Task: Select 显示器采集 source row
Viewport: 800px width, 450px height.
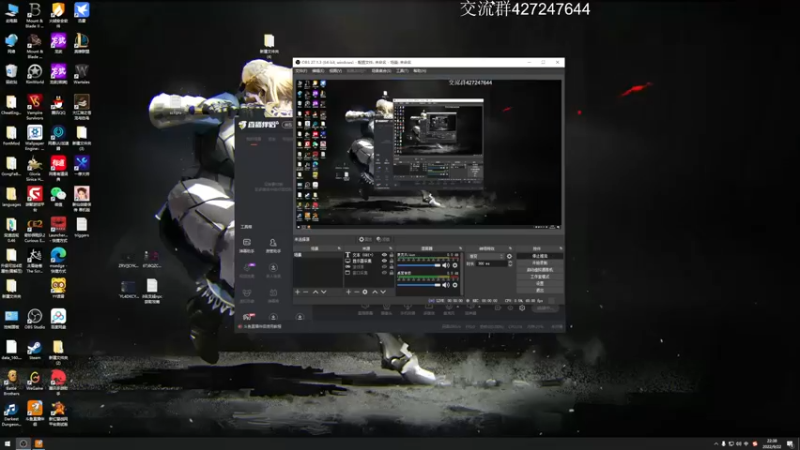Action: (x=369, y=261)
